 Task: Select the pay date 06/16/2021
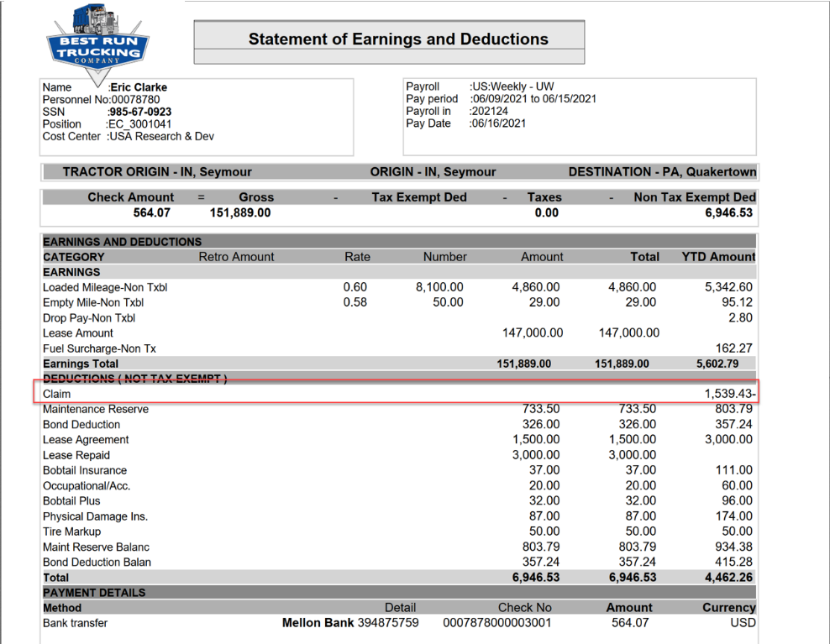[499, 123]
